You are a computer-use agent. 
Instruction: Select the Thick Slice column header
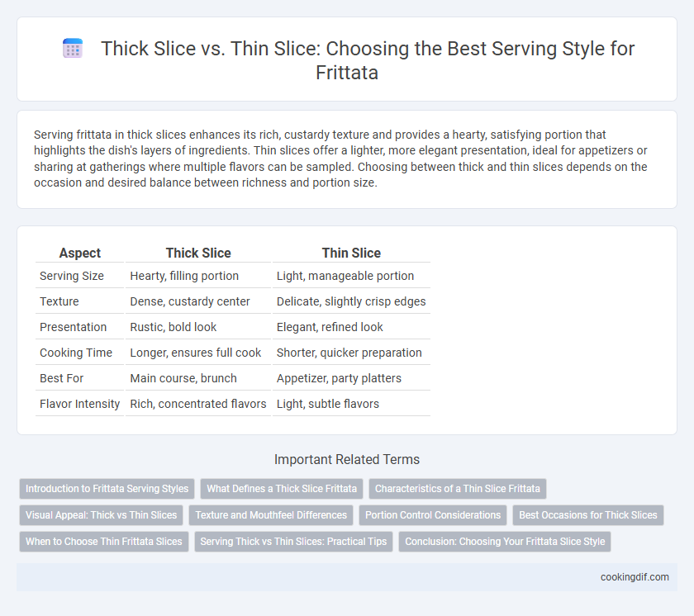(x=197, y=253)
